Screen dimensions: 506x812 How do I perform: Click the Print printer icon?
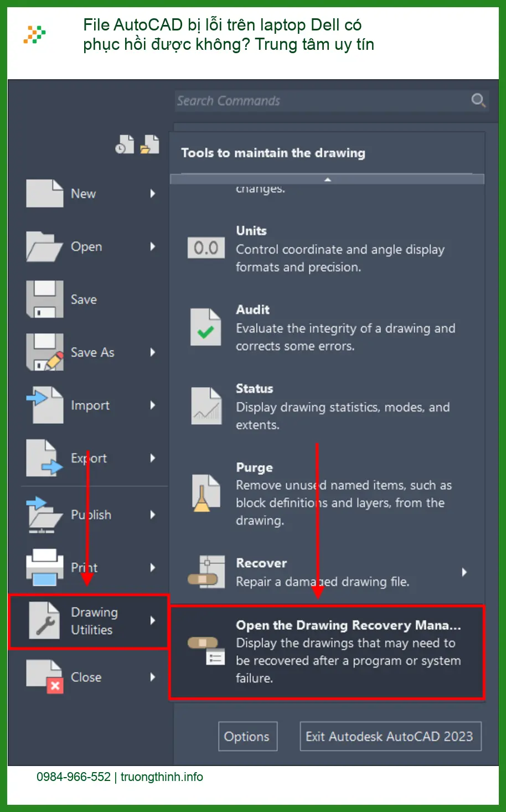coord(45,567)
